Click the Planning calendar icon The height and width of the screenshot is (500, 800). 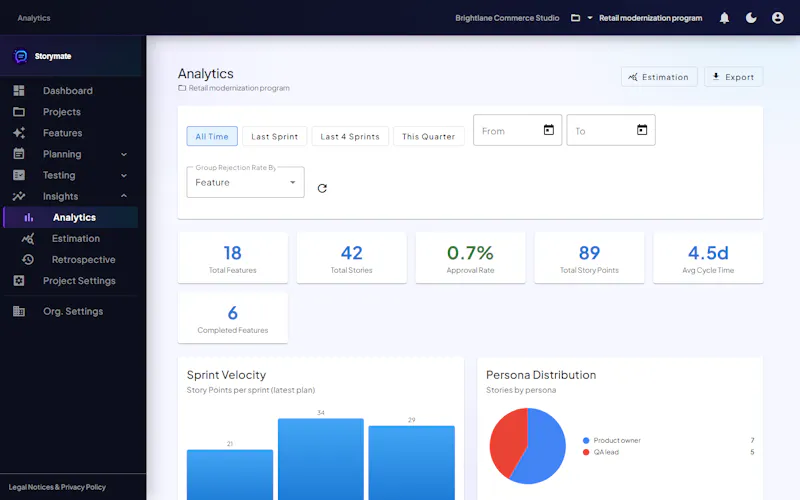(19, 154)
